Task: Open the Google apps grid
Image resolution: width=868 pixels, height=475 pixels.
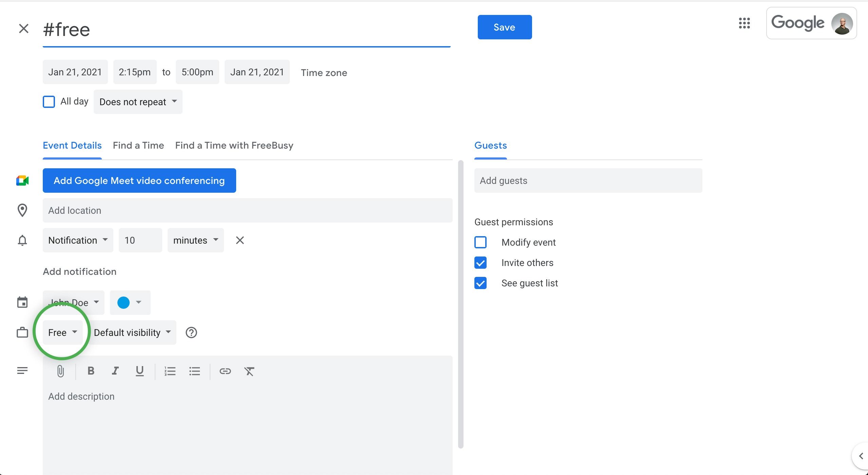Action: pyautogui.click(x=744, y=23)
